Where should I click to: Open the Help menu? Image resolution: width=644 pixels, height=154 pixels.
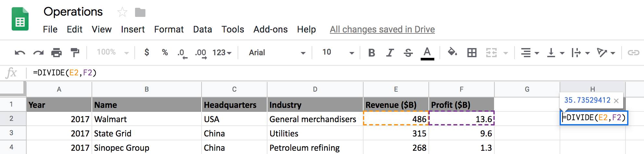click(306, 29)
